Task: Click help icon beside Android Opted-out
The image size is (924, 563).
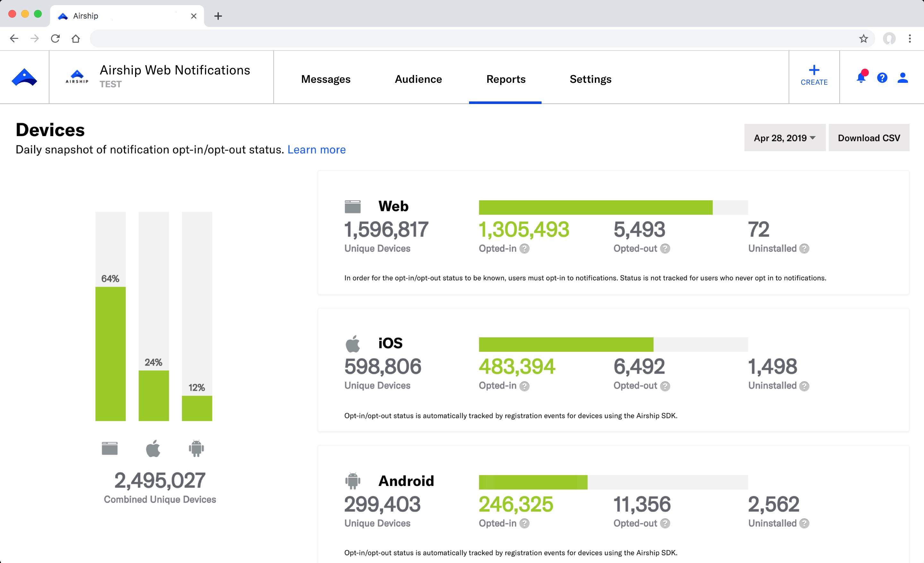Action: (665, 523)
